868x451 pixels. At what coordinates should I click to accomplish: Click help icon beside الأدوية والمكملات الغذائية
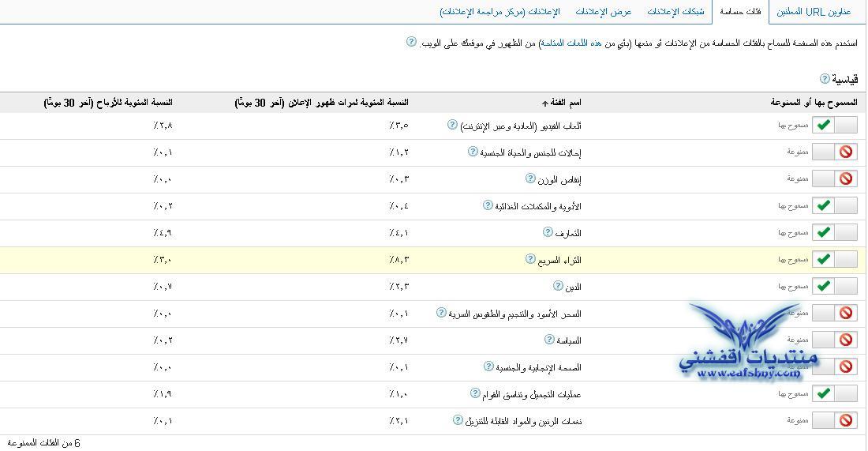pos(488,205)
